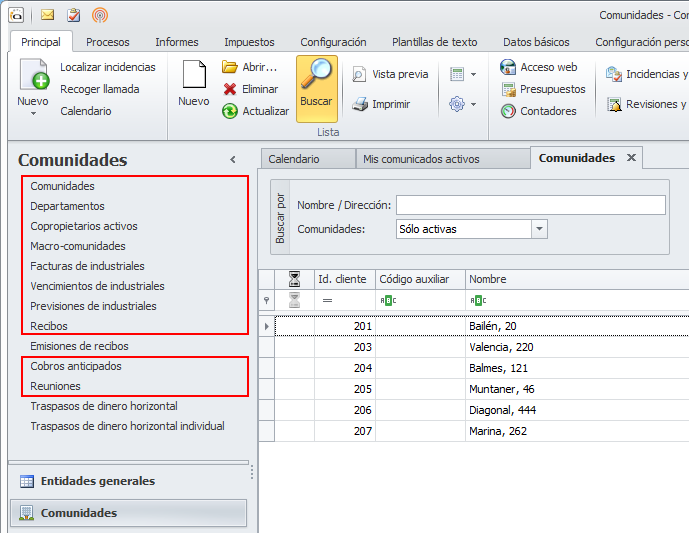
Task: Click the Imprimir printer icon
Action: point(360,104)
